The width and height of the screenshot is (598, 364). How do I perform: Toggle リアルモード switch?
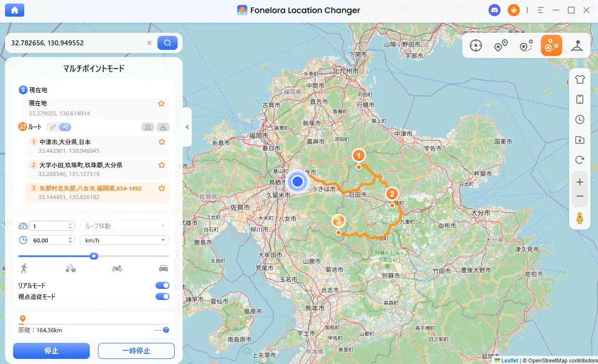click(162, 285)
